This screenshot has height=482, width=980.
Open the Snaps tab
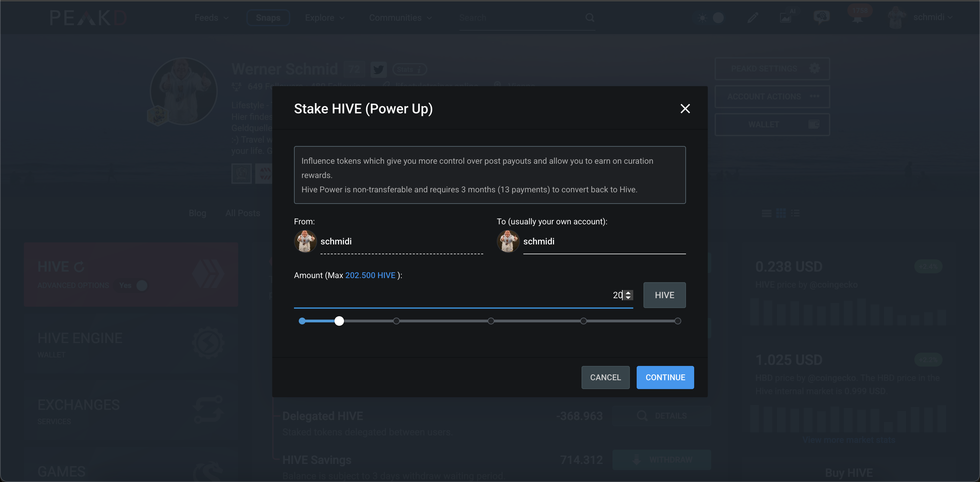(268, 18)
